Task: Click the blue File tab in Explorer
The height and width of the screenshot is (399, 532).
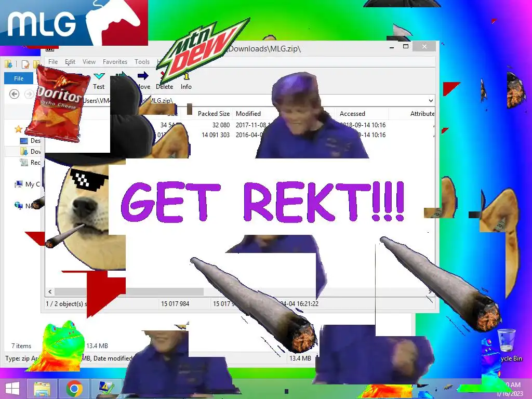Action: tap(19, 78)
